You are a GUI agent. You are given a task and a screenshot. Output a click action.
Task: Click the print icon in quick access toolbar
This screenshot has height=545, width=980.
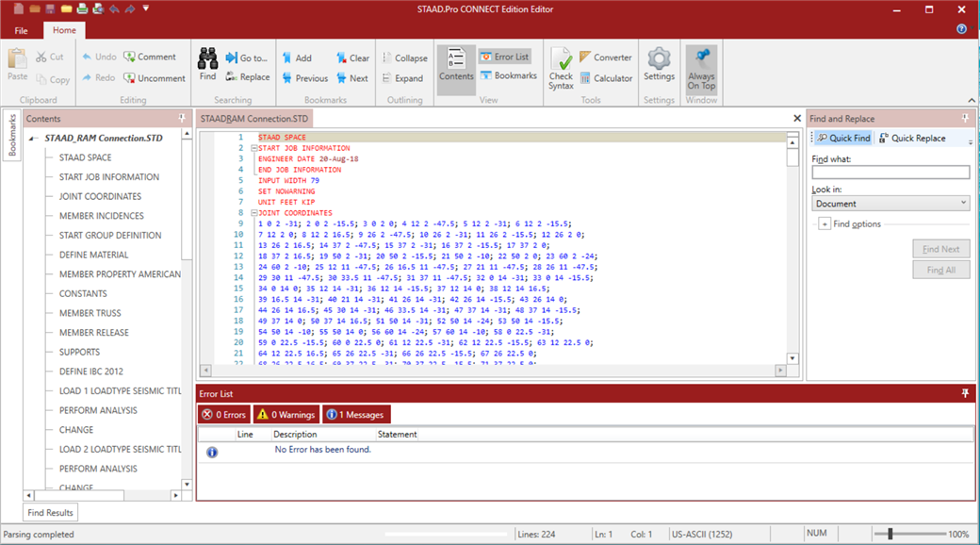[x=82, y=8]
